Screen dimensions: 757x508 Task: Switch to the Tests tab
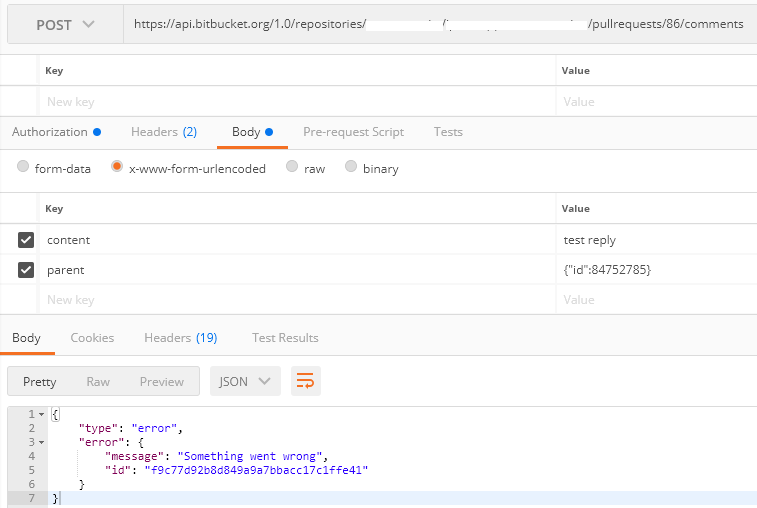[x=448, y=132]
